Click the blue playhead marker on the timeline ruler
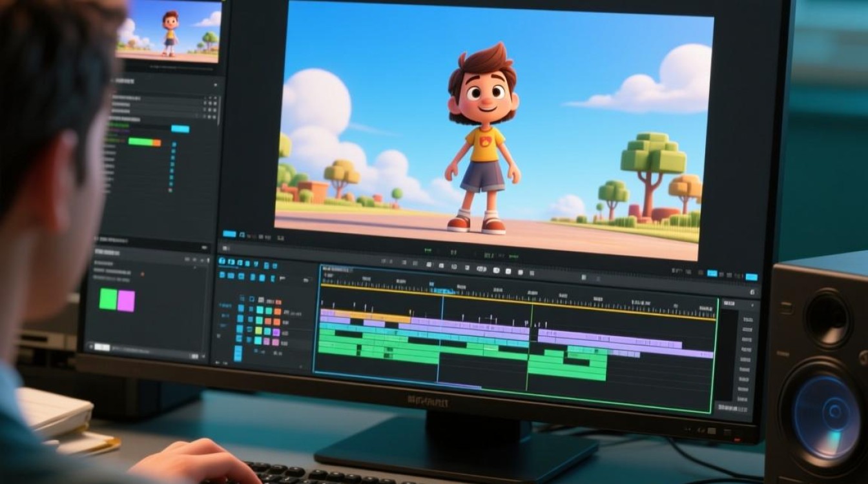868x484 pixels. click(443, 291)
